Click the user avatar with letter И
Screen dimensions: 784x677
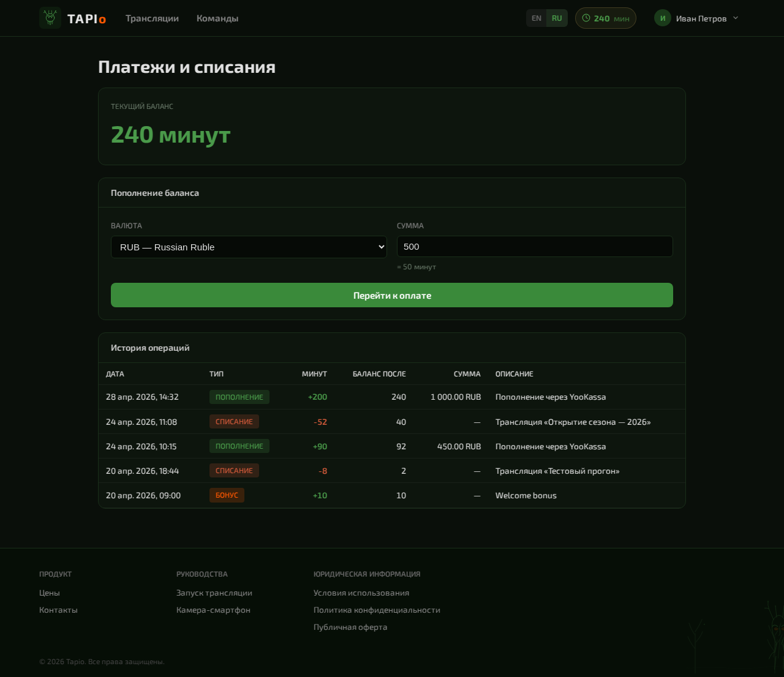[663, 18]
